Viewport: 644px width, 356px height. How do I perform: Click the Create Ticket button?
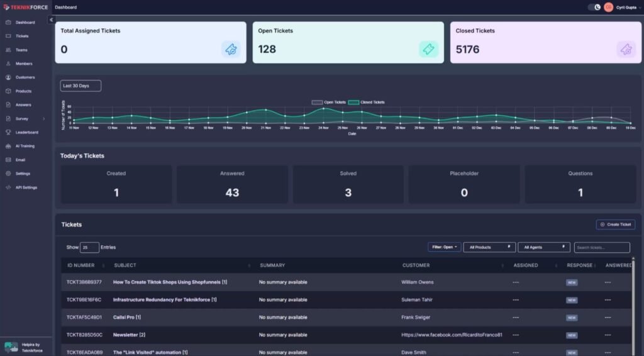coord(616,225)
